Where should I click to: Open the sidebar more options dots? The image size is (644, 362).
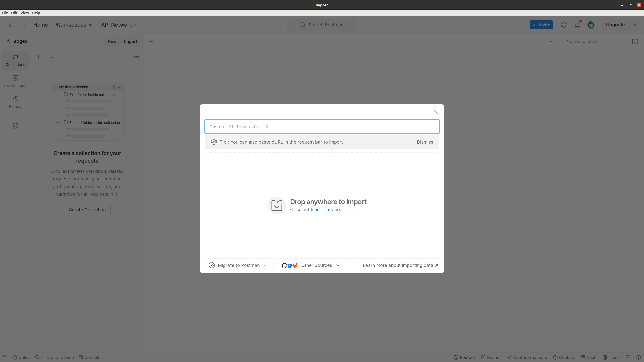[136, 57]
